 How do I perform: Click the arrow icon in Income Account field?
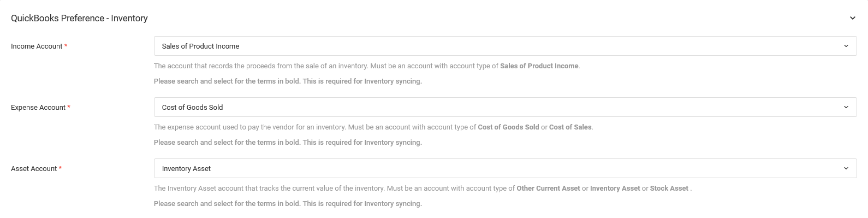[x=846, y=46]
